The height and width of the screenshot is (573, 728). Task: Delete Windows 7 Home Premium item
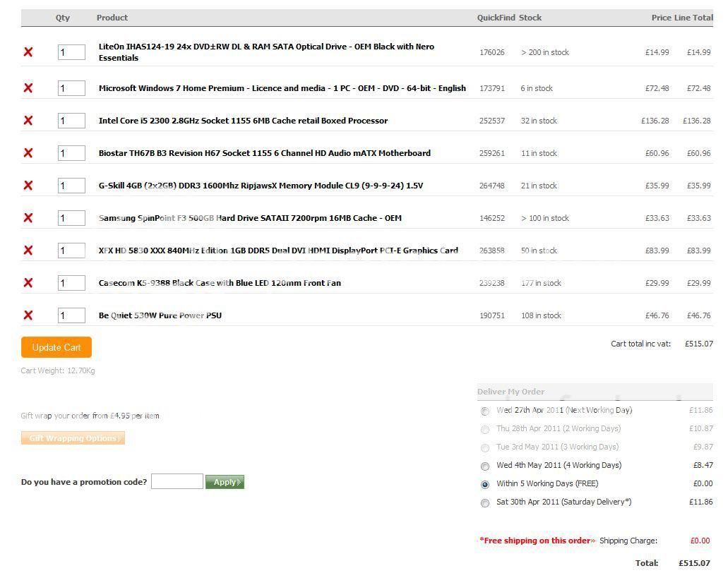click(28, 88)
